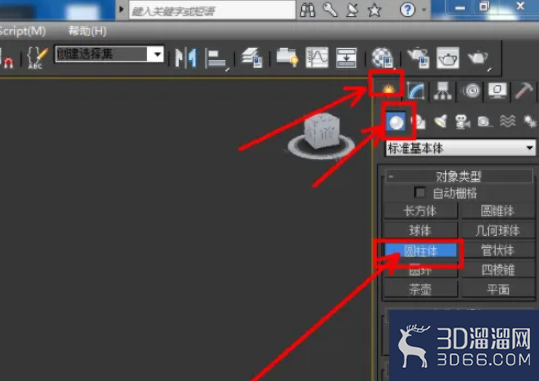Click the 球体 sphere button
Screen dimensions: 539x381
coord(420,230)
